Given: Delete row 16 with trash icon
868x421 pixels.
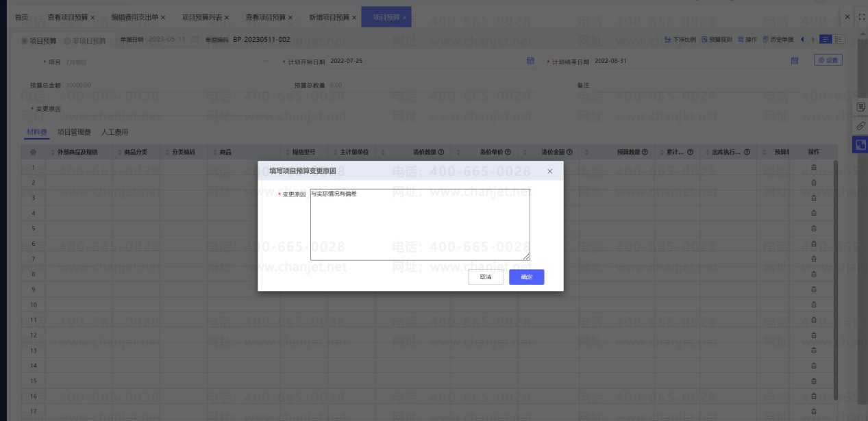Looking at the screenshot, I should click(814, 396).
